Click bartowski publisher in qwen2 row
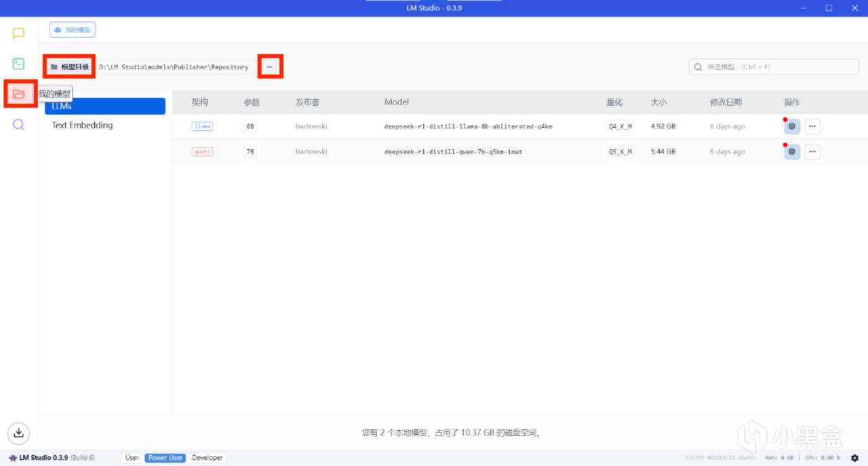Viewport: 868px width, 466px height. point(311,152)
